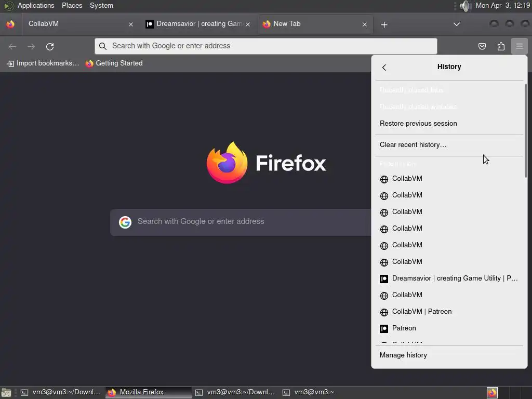Screen dimensions: 532x399
Task: Open CollabVM | Patreon history entry
Action: pyautogui.click(x=449, y=312)
